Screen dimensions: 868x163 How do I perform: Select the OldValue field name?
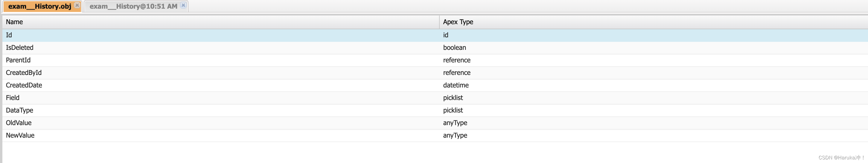click(19, 123)
